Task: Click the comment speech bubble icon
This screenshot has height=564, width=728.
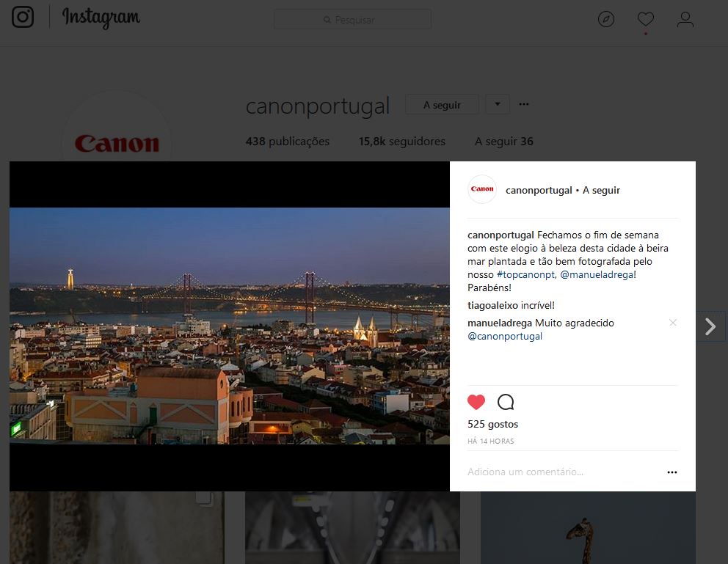Action: pos(506,402)
